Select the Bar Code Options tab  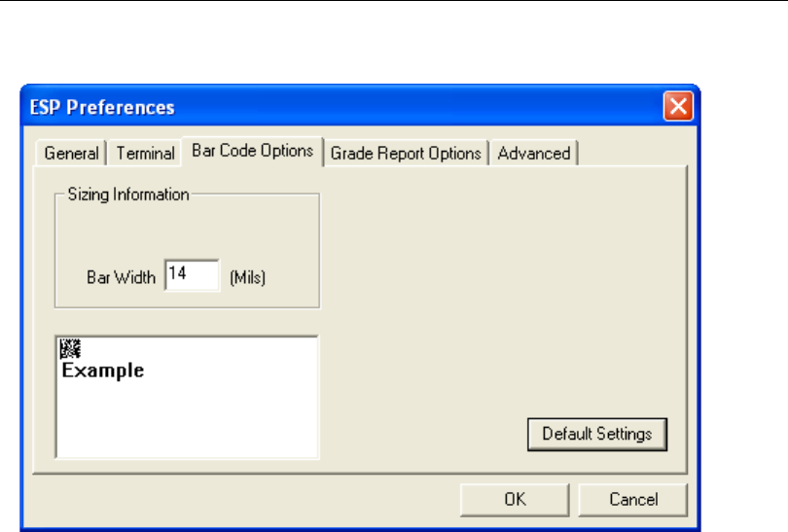click(253, 151)
